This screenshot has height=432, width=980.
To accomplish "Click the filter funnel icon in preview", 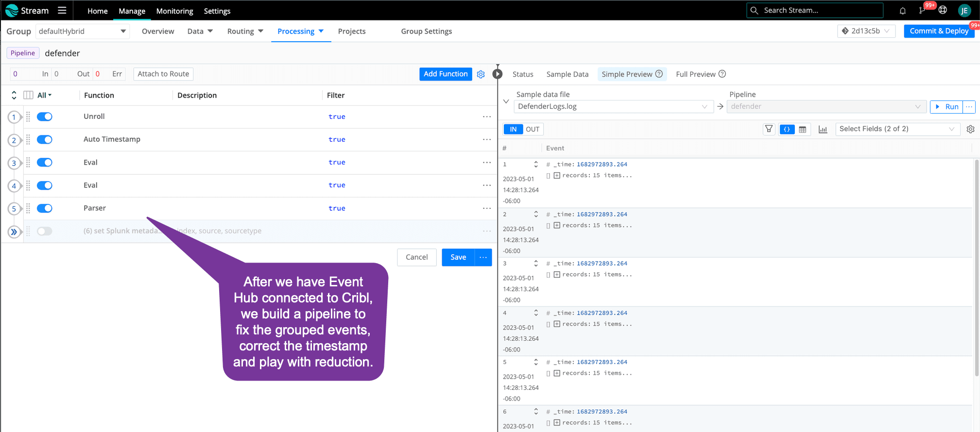I will 769,129.
